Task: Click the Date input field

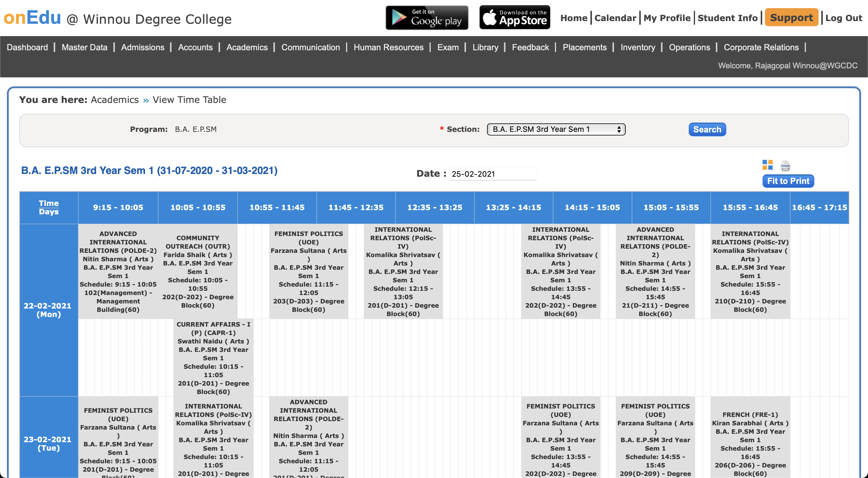Action: (x=493, y=174)
